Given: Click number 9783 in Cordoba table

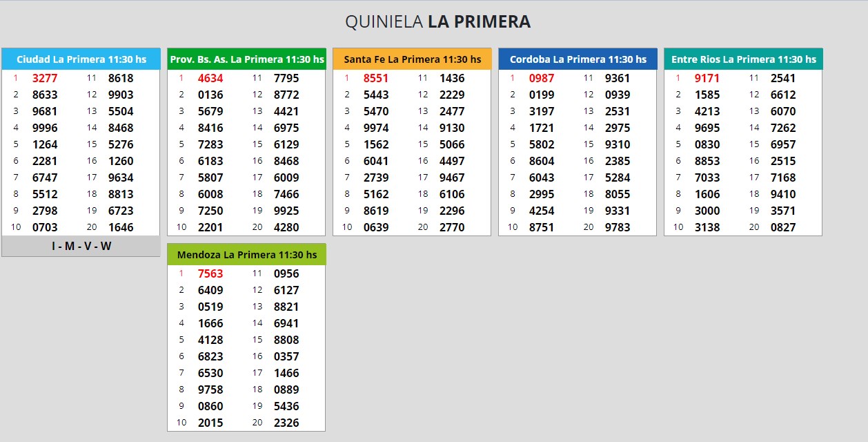Looking at the screenshot, I should (618, 227).
